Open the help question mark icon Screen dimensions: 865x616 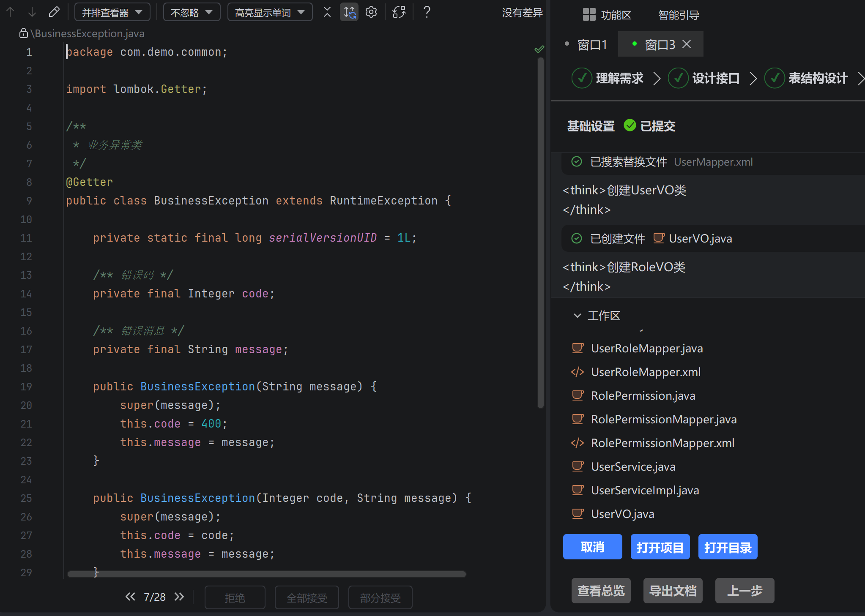coord(427,12)
